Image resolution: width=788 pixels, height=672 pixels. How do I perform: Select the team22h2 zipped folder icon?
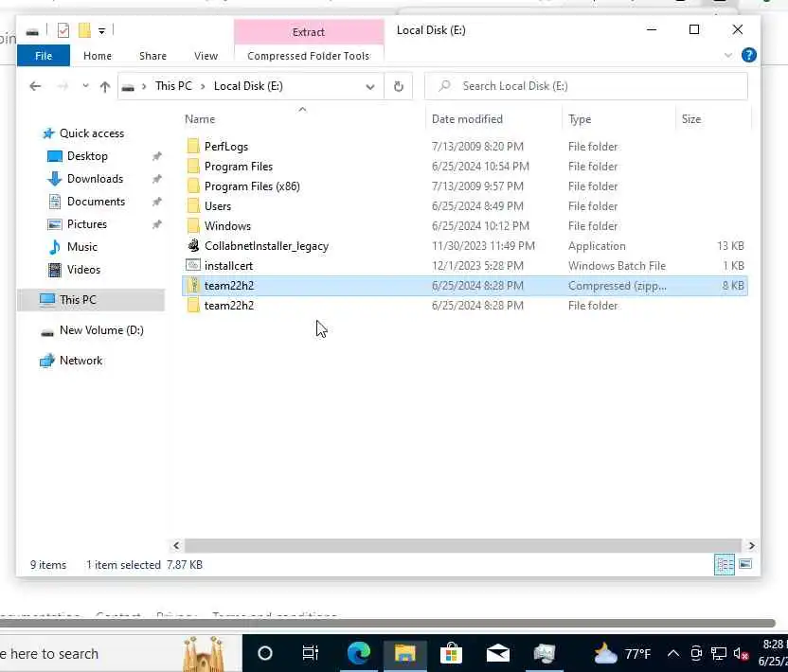(193, 285)
